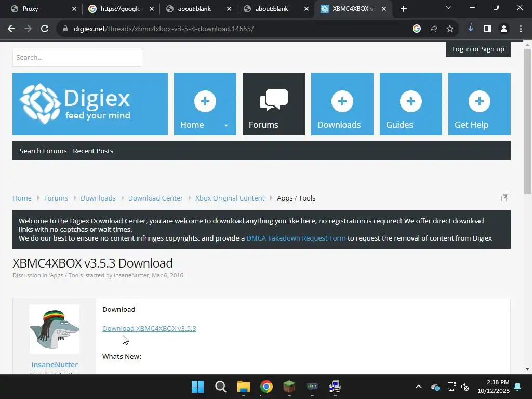This screenshot has width=532, height=399.
Task: Toggle Chrome side panel
Action: [x=487, y=29]
